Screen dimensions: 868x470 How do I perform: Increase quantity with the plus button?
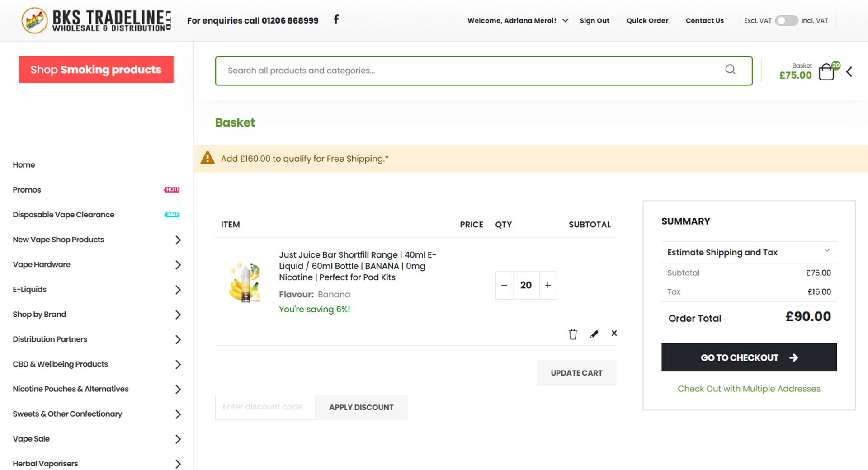click(x=548, y=285)
